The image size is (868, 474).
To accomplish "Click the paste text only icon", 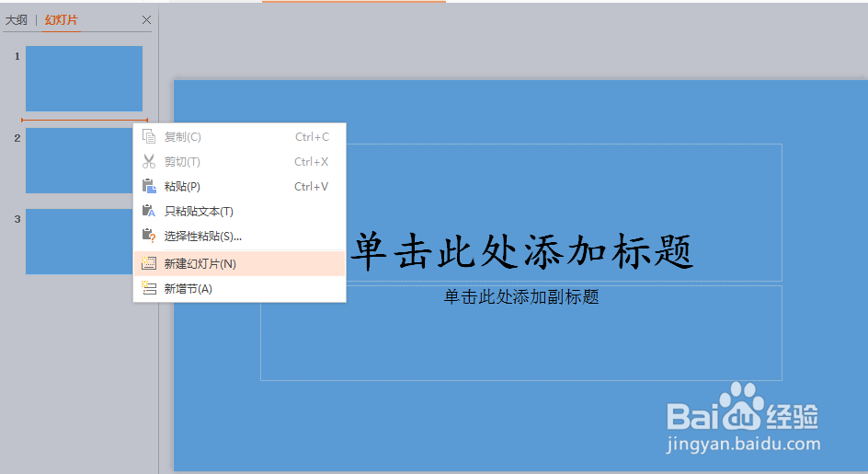I will (149, 211).
